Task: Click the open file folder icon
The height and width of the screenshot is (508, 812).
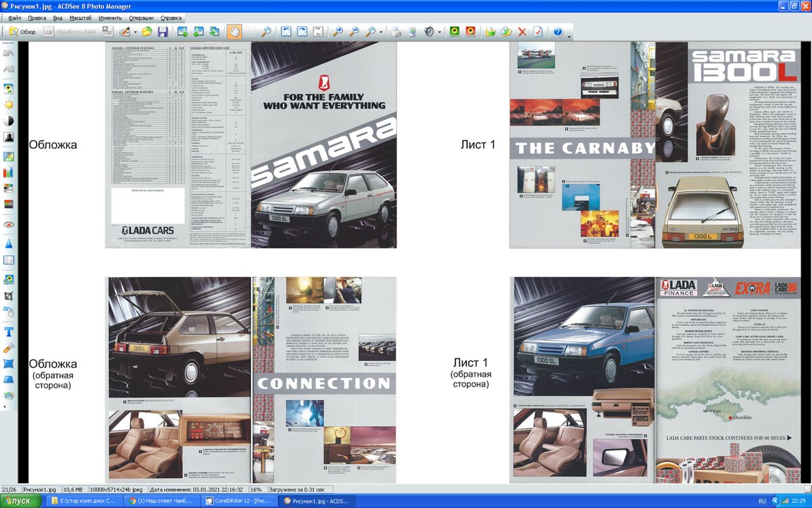Action: (146, 32)
